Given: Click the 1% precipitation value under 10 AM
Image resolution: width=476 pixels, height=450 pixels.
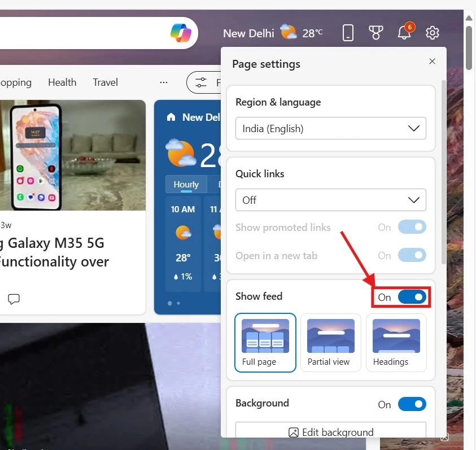Looking at the screenshot, I should 183,277.
